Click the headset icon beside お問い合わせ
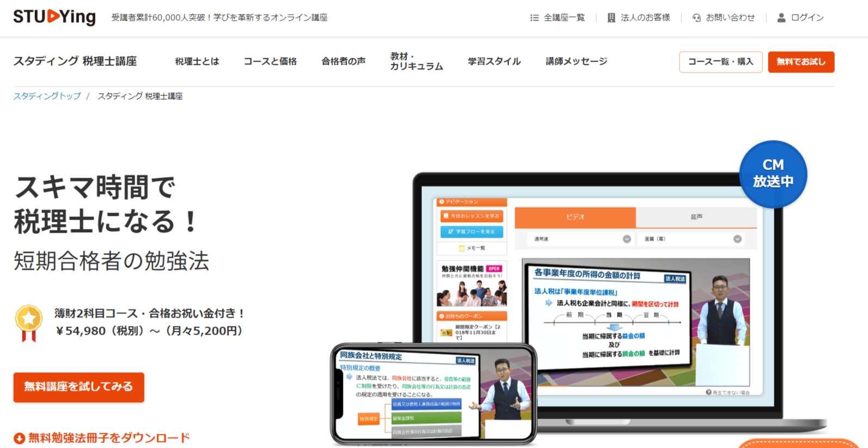 696,18
